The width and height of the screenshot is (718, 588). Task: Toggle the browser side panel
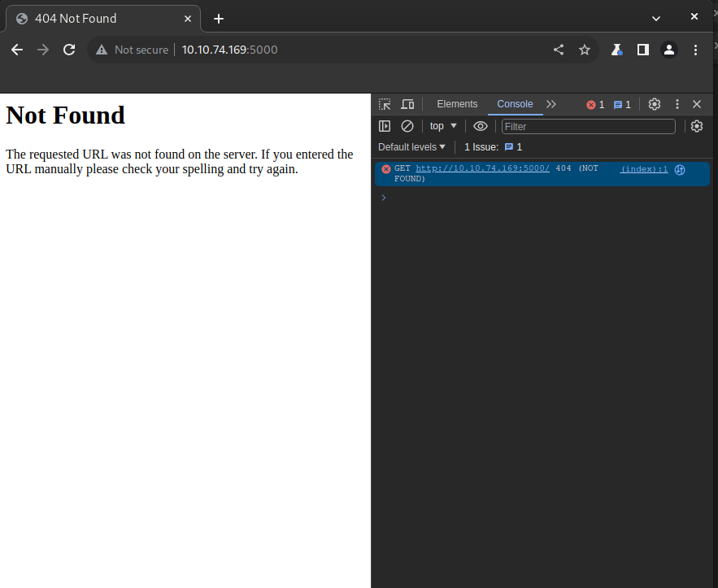[x=643, y=50]
